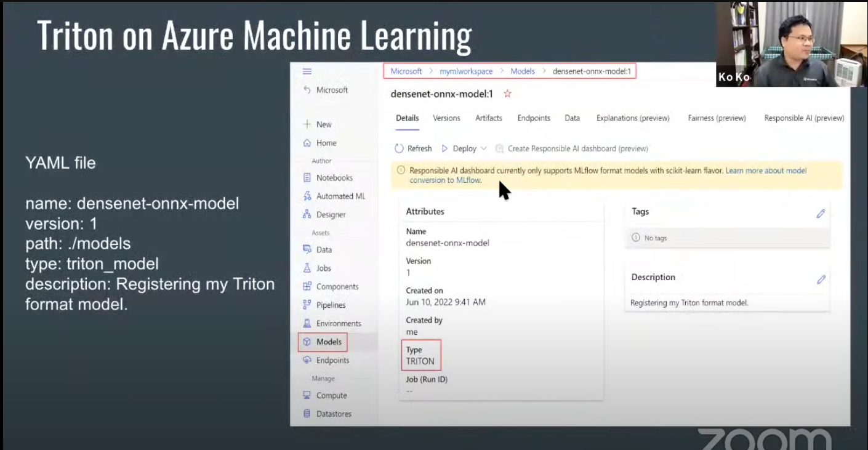868x450 pixels.
Task: Click the Home house icon
Action: 307,143
